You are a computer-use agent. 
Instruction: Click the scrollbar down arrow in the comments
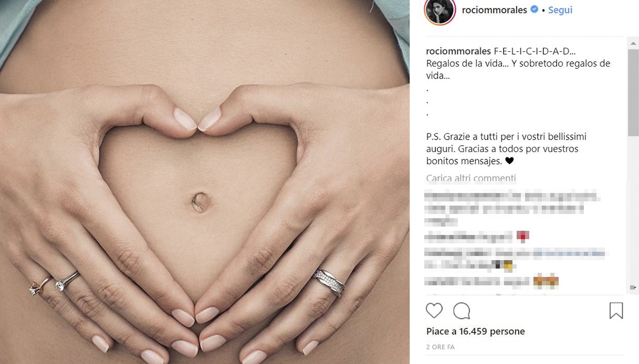[x=633, y=287]
